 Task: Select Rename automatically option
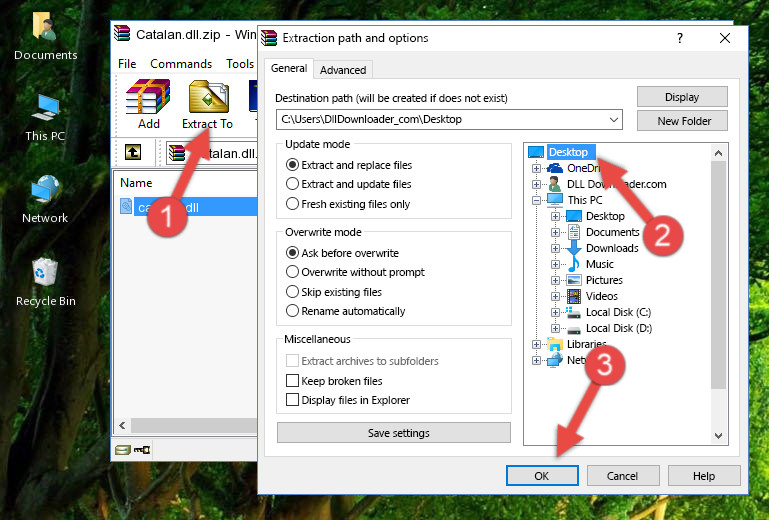point(292,311)
